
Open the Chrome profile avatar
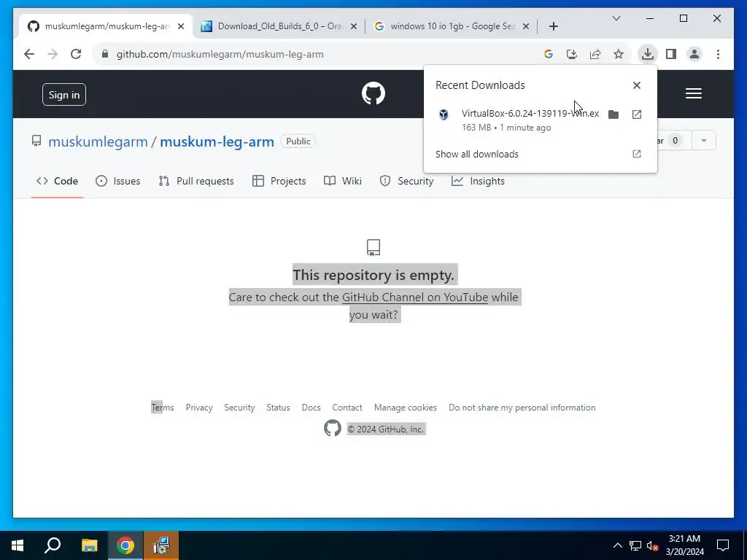coord(694,54)
